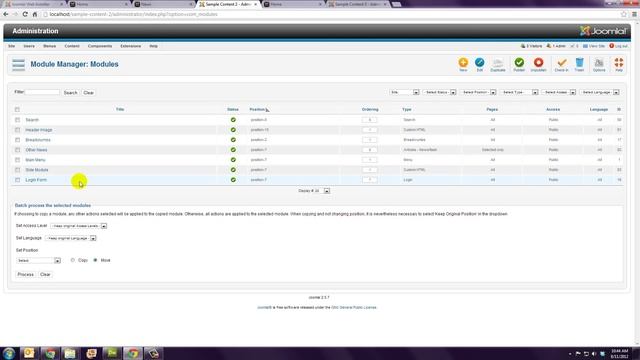The image size is (640, 360).
Task: Open the Options toolbar icon
Action: coord(599,64)
